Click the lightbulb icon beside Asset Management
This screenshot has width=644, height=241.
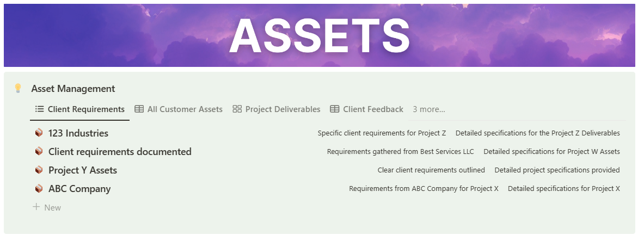point(18,88)
